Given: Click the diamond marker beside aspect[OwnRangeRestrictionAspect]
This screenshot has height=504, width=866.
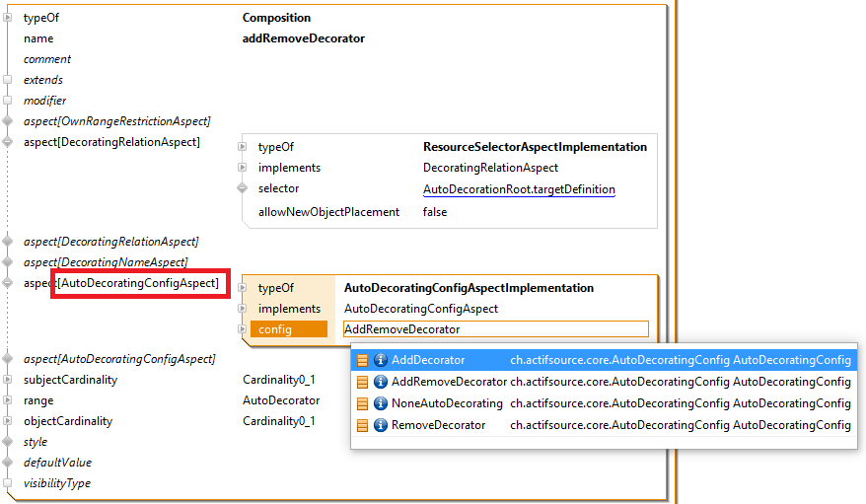Looking at the screenshot, I should [x=8, y=121].
